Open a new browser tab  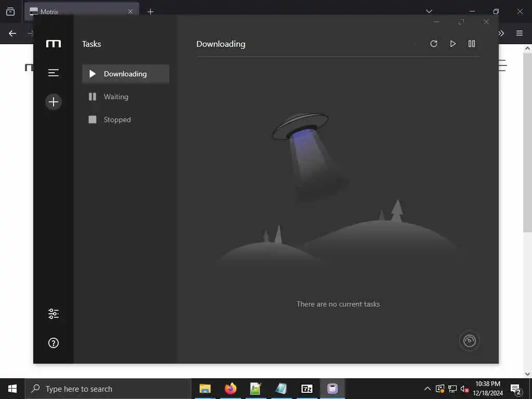(150, 11)
